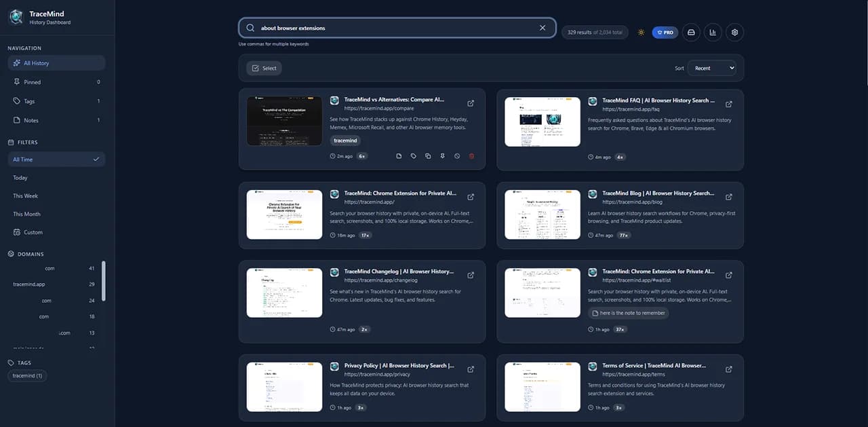Open the Blog page thumbnail
Screen dimensions: 868x427
pyautogui.click(x=542, y=215)
